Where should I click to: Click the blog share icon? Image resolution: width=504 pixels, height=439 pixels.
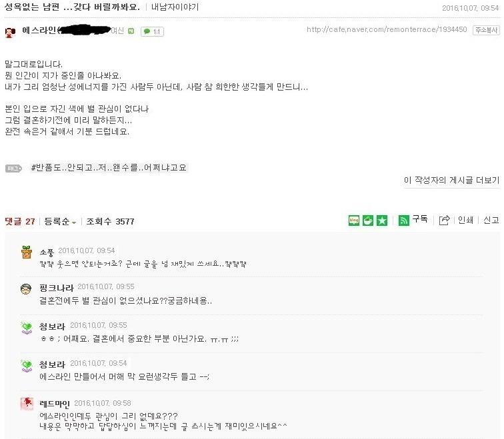point(353,220)
